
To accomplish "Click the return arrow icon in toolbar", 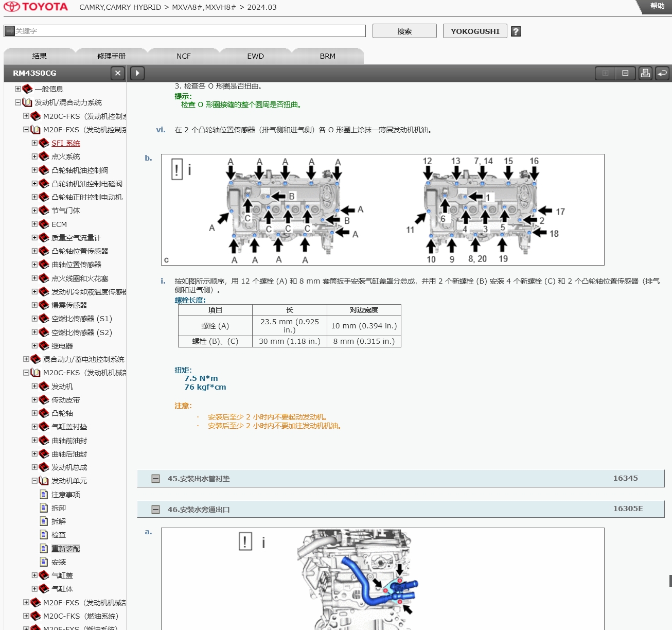I will [662, 73].
